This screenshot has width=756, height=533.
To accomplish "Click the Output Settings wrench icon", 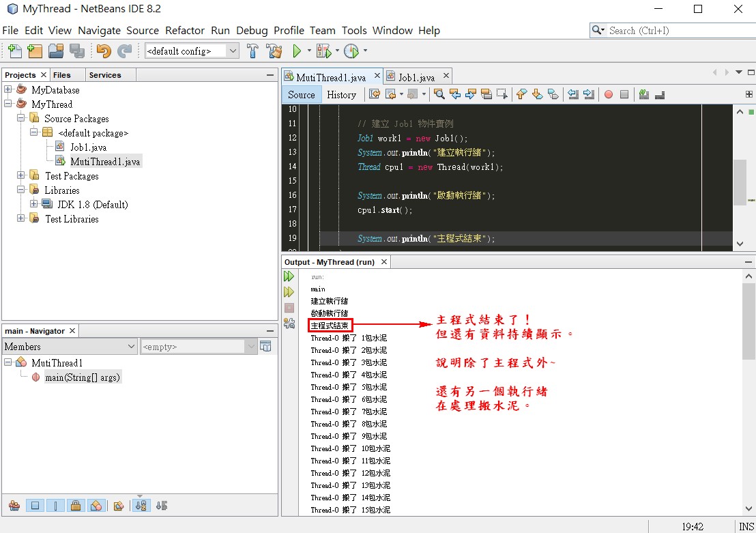I will tap(289, 323).
